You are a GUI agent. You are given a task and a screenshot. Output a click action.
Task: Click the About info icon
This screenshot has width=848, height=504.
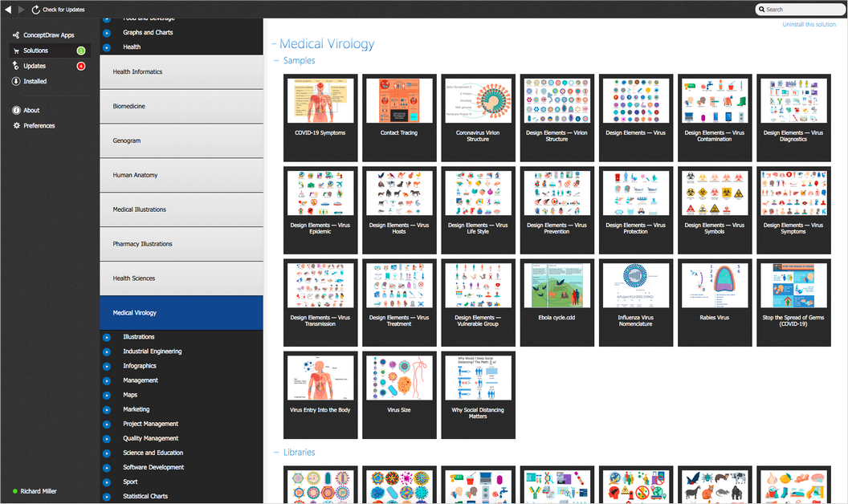tap(16, 110)
